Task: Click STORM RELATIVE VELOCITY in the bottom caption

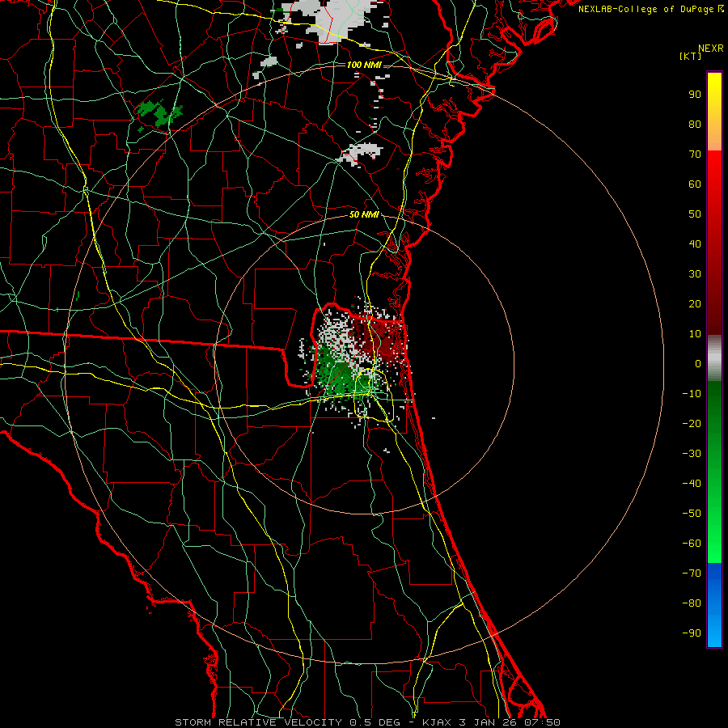Action: (x=258, y=722)
